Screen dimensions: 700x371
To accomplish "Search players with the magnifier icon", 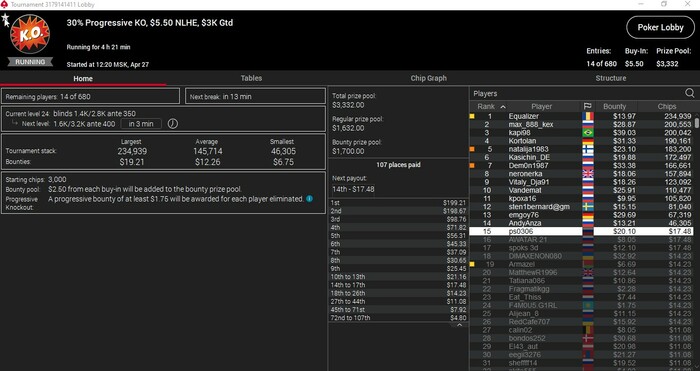I will click(x=690, y=93).
